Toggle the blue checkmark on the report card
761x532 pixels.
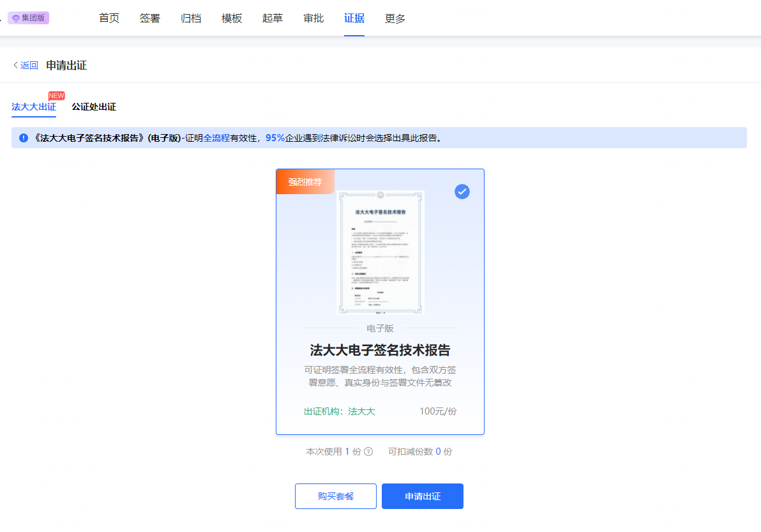[x=462, y=192]
